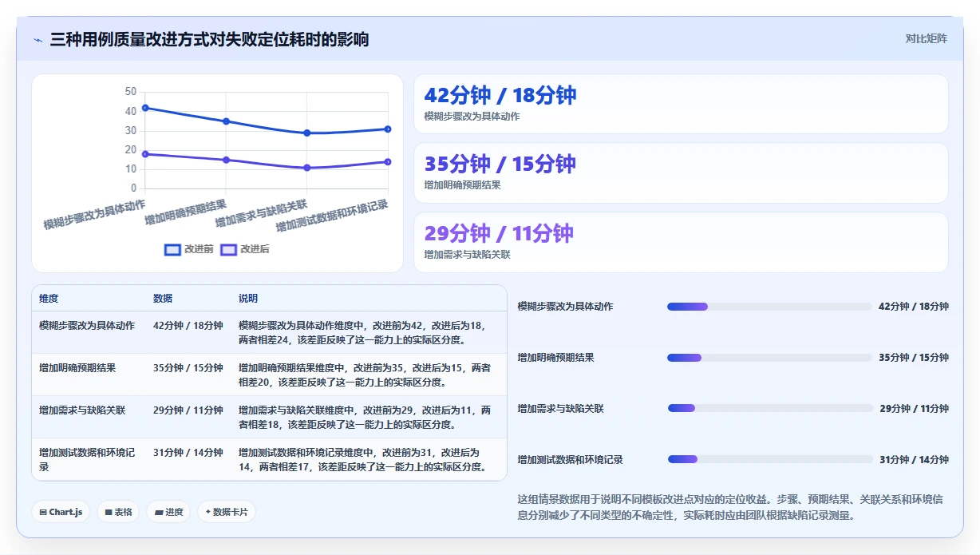This screenshot has height=555, width=980.
Task: Click table value 35分钟 / 15分钟
Action: [188, 368]
